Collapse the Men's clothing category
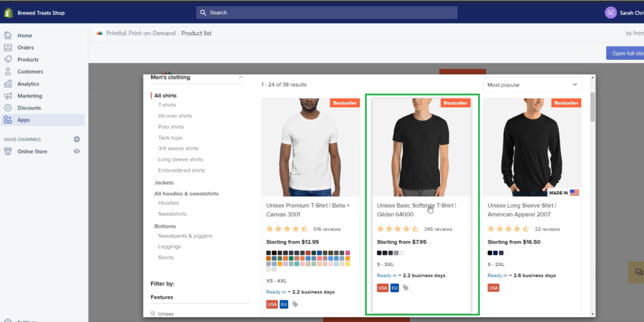The width and height of the screenshot is (644, 322). click(x=241, y=77)
